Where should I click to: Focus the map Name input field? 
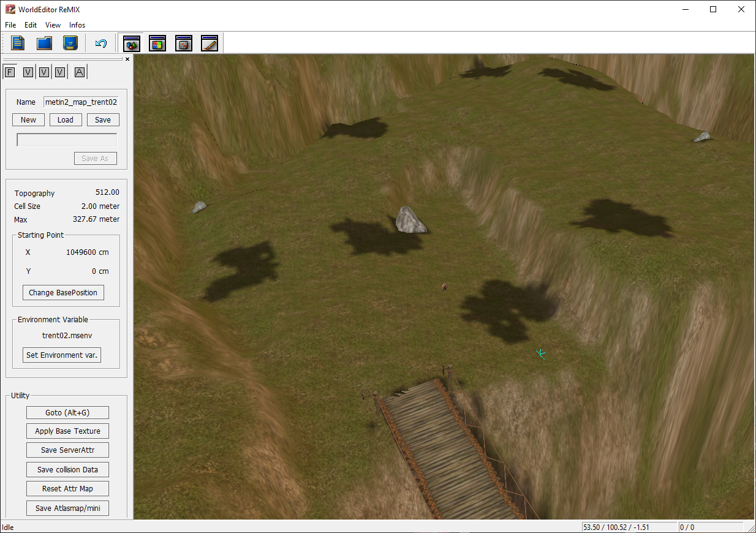coord(81,102)
